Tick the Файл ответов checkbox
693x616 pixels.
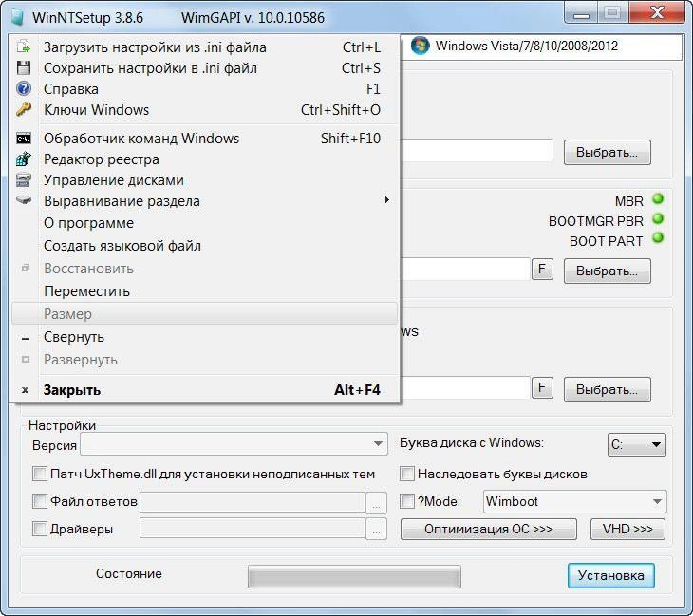point(40,501)
